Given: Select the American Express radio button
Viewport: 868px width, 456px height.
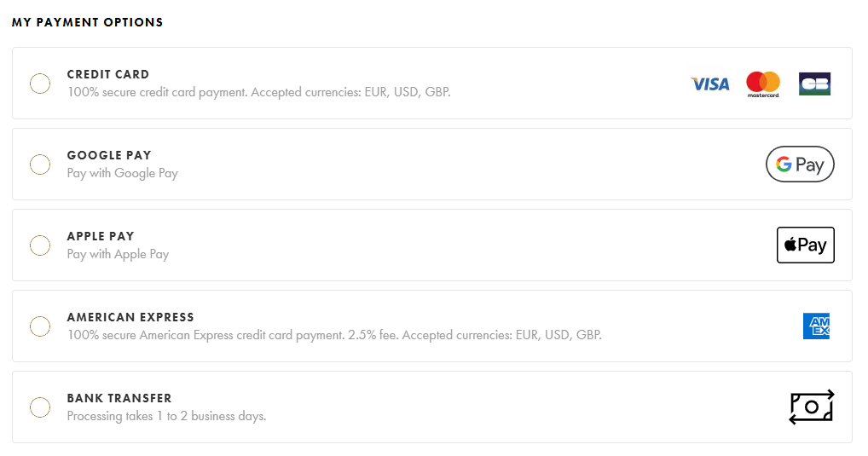Looking at the screenshot, I should click(40, 326).
